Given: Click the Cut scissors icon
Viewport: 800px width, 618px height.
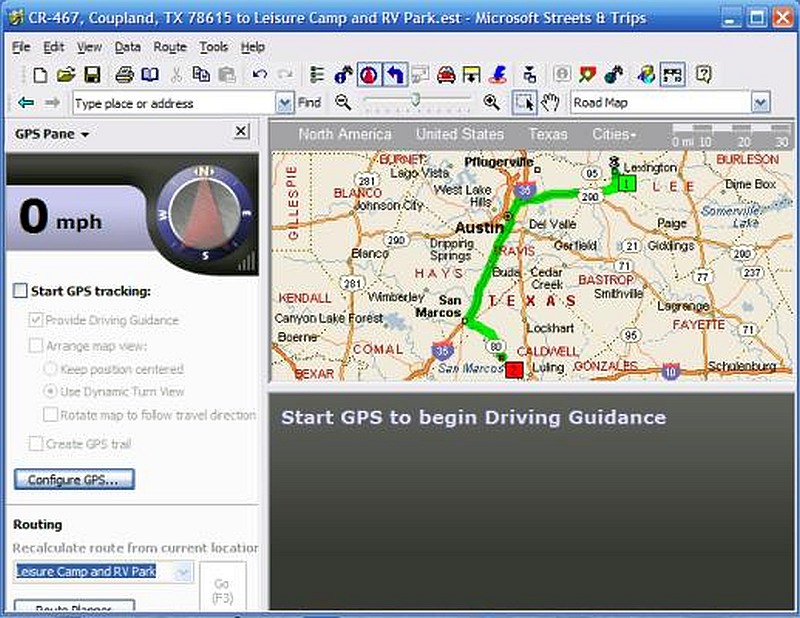Looking at the screenshot, I should [x=177, y=75].
